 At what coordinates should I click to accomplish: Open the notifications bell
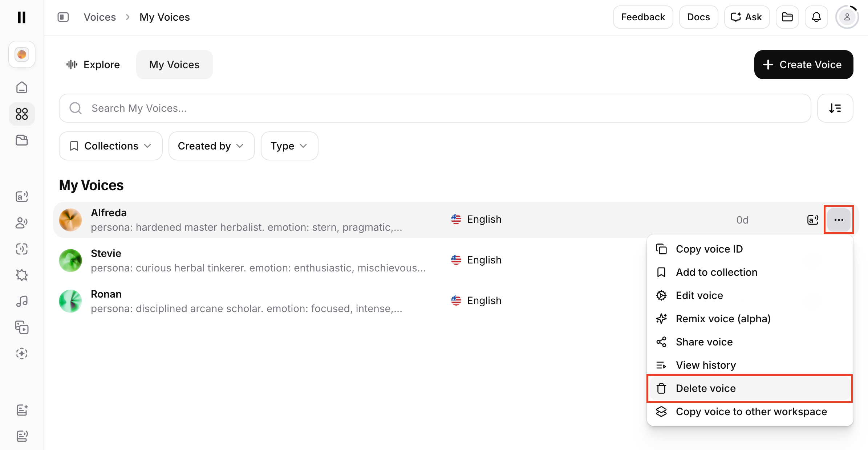coord(816,17)
